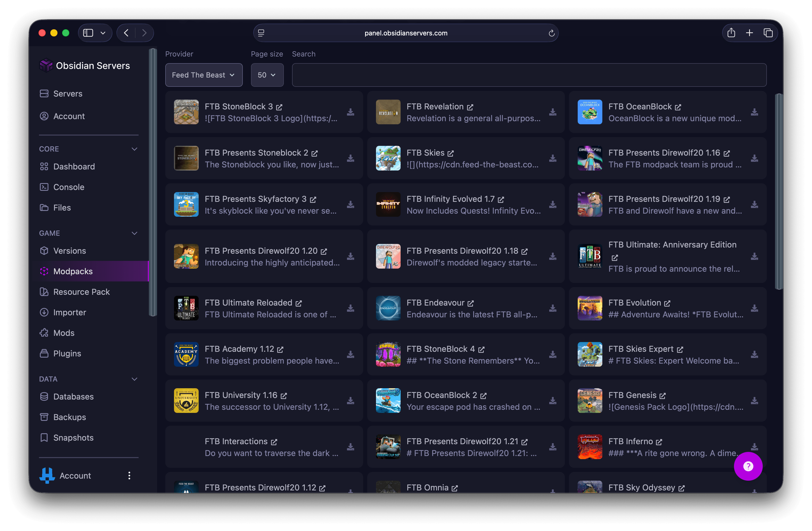Open FTB Revelation external link icon
This screenshot has height=531, width=812.
(x=470, y=107)
